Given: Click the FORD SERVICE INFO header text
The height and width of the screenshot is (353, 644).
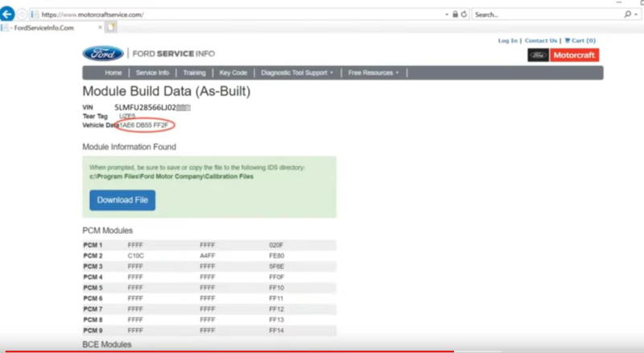Looking at the screenshot, I should click(174, 53).
